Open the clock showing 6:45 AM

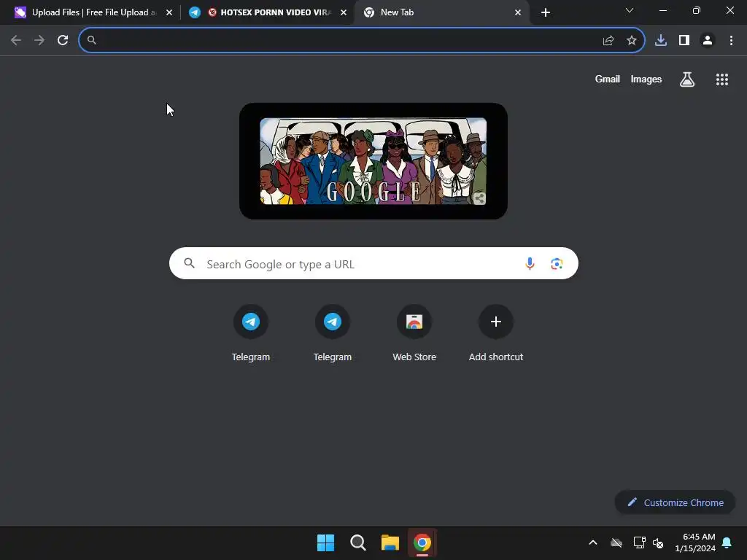[695, 542]
